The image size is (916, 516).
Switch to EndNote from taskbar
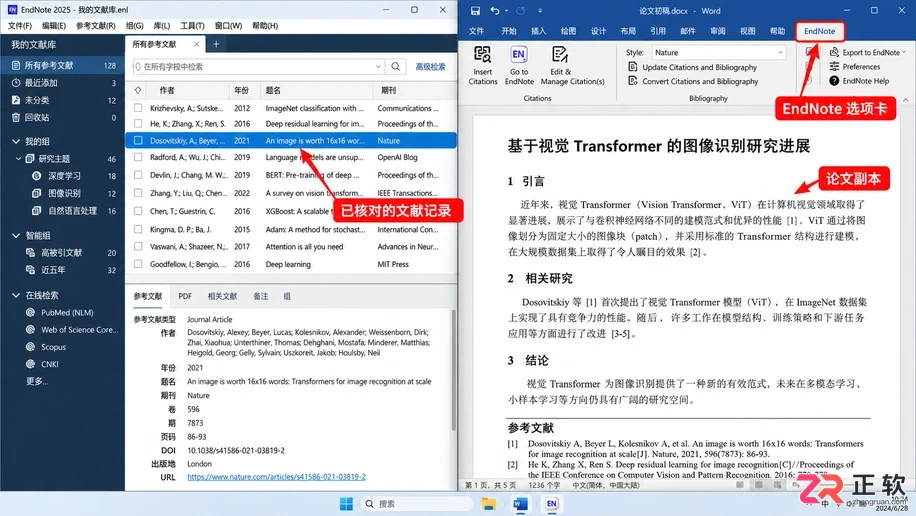pos(551,504)
